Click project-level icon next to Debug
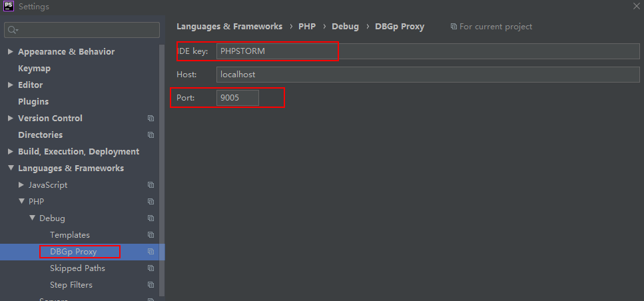 pos(151,218)
